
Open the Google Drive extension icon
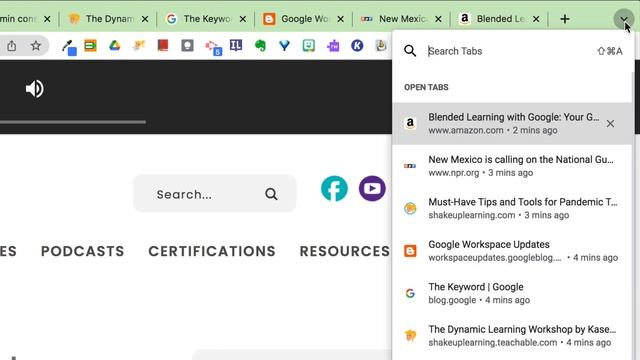pyautogui.click(x=115, y=46)
